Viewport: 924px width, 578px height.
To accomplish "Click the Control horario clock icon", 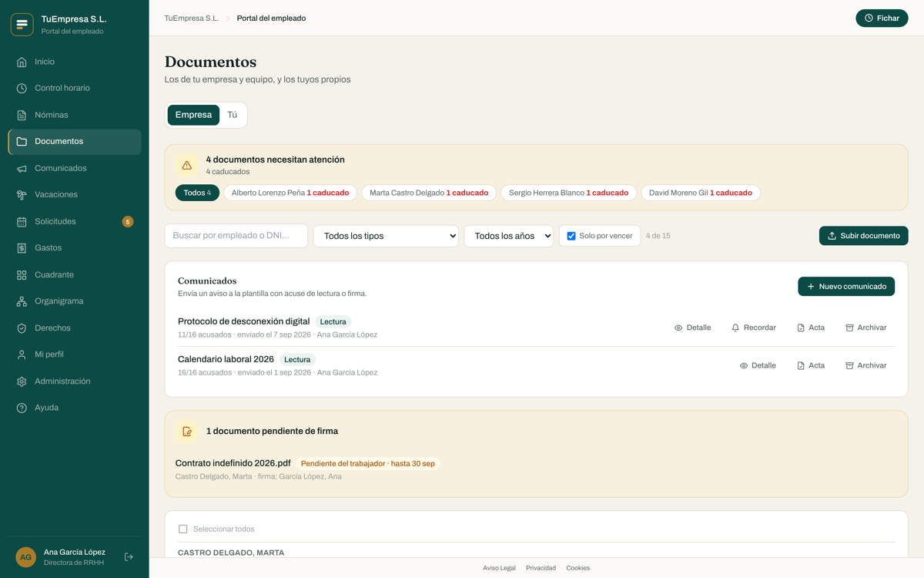I will pyautogui.click(x=22, y=89).
